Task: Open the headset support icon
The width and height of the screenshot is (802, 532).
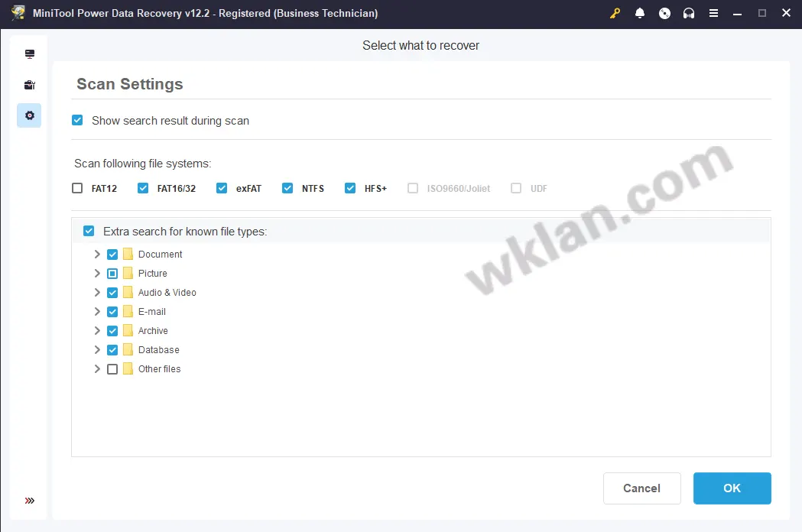Action: pyautogui.click(x=689, y=13)
